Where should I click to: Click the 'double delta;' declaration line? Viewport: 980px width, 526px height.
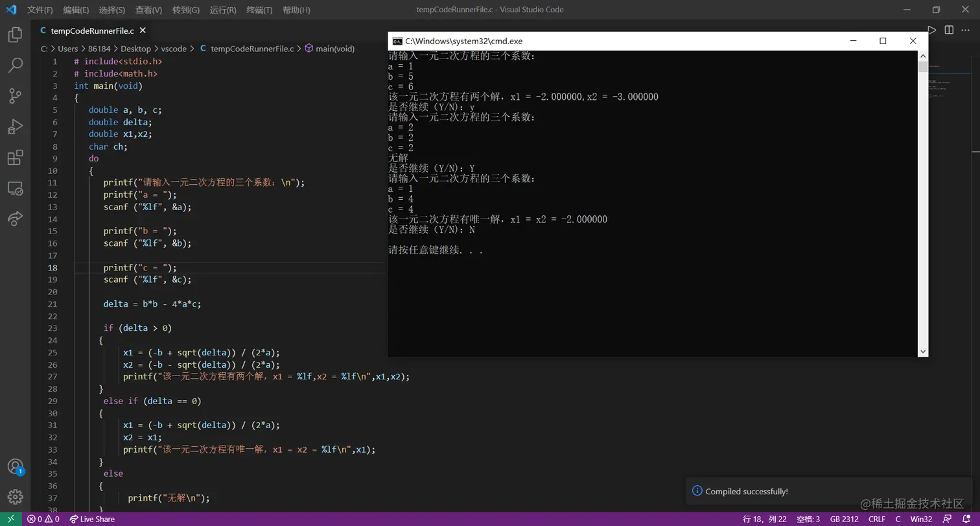pyautogui.click(x=121, y=122)
